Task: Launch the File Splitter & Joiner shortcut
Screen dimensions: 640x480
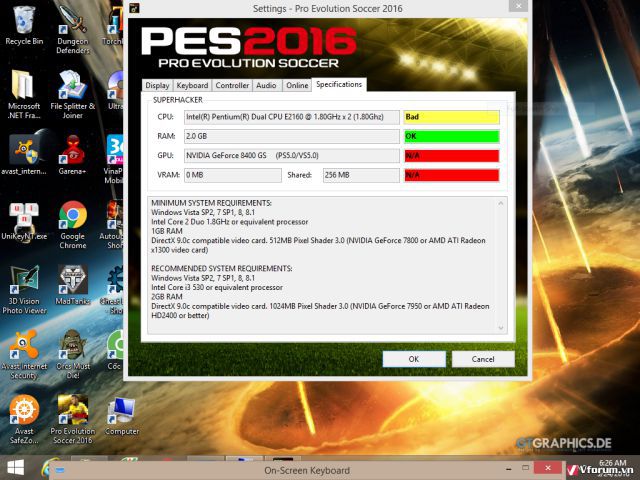Action: point(73,95)
